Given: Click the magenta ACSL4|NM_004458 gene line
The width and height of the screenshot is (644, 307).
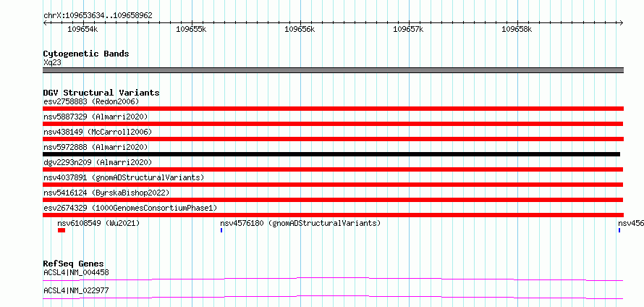Looking at the screenshot, I should coord(333,279).
